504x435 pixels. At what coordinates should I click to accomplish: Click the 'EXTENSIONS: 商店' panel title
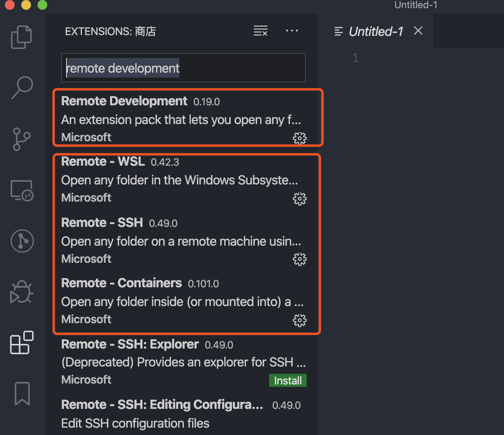(111, 31)
